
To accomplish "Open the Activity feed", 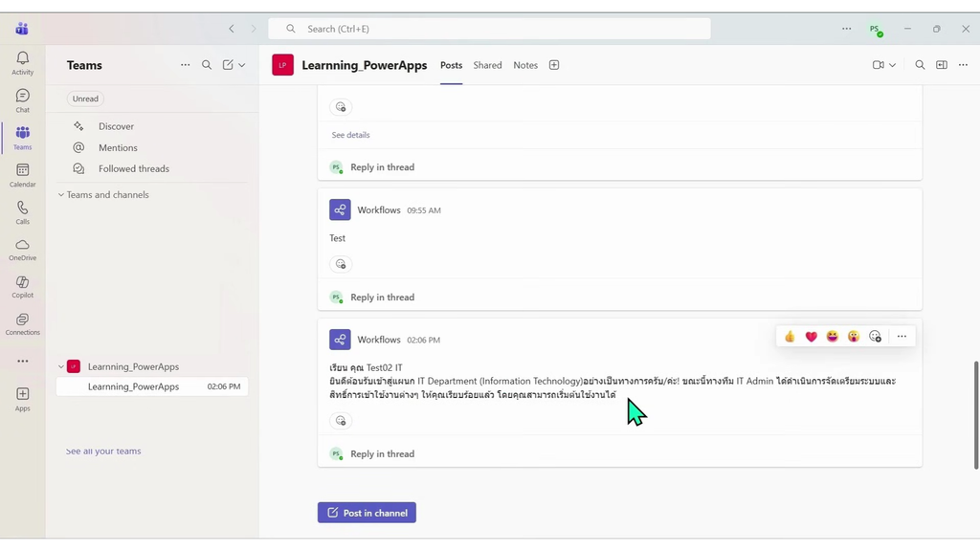I will click(x=23, y=63).
